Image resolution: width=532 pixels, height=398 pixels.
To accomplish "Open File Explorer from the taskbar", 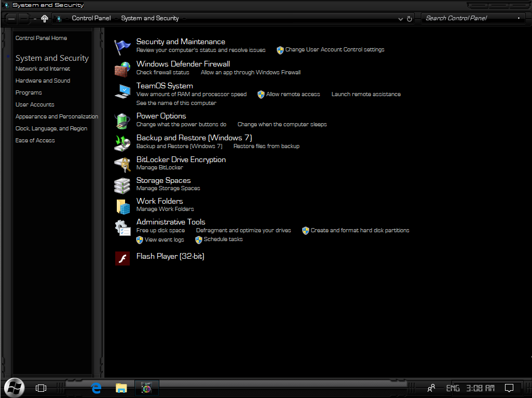I will pos(121,388).
